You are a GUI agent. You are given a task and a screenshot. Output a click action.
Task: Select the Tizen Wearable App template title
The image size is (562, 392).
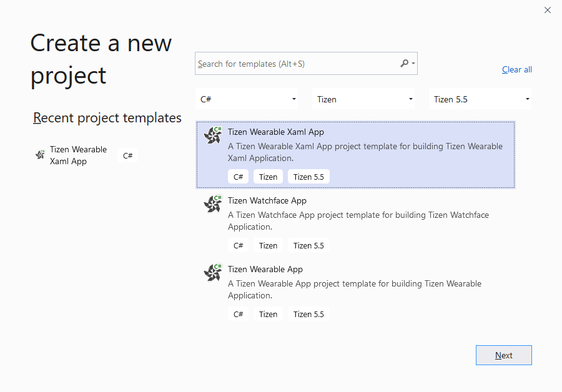265,269
